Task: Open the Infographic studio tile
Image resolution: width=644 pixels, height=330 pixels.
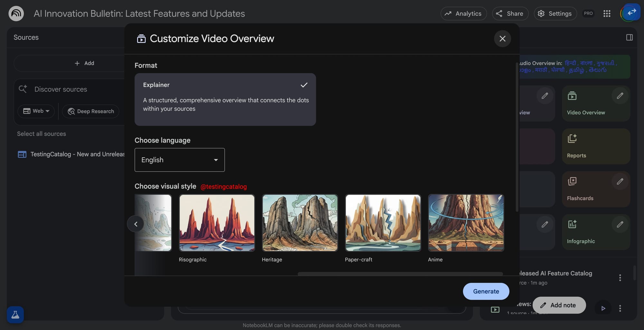Action: (x=596, y=232)
